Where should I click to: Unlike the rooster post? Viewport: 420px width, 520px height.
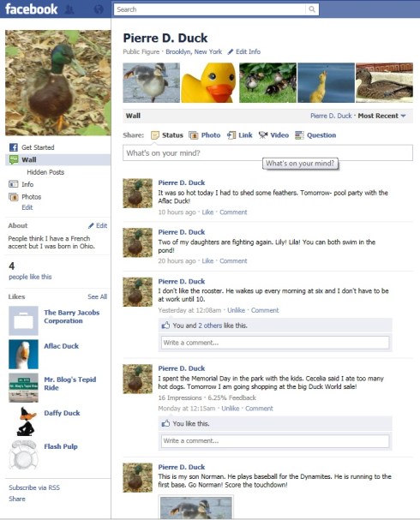[237, 310]
